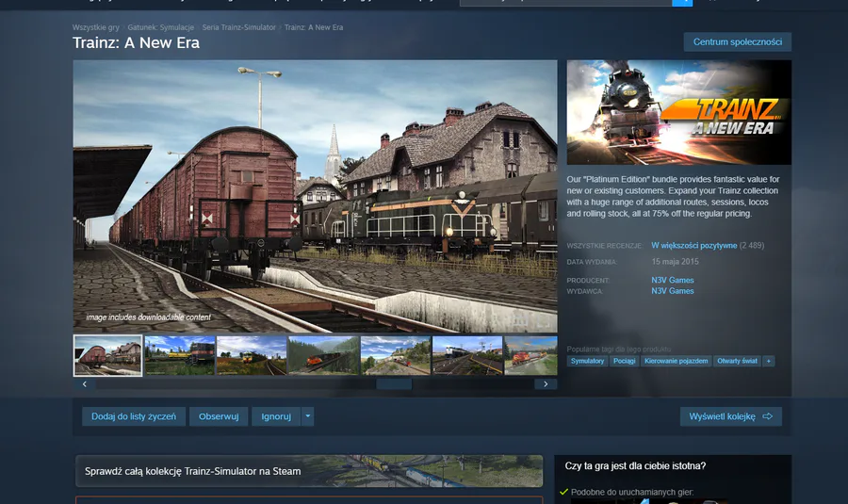Screen dimensions: 848x504
Task: Click the blue search magnifier button
Action: pyautogui.click(x=682, y=2)
